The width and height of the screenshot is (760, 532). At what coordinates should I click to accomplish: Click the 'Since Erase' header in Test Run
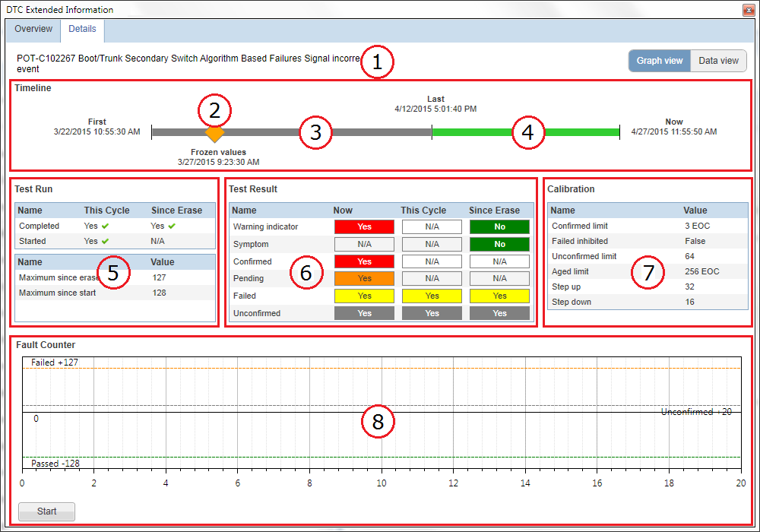coord(176,211)
